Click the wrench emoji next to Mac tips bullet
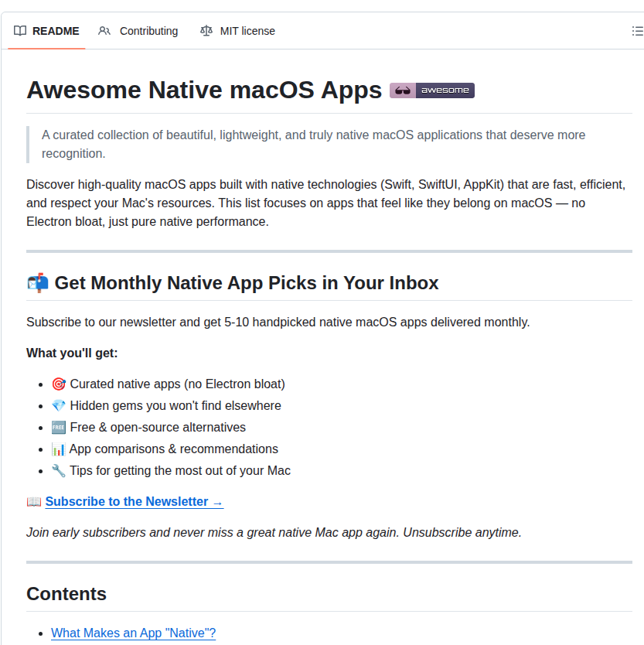Image resolution: width=644 pixels, height=645 pixels. (60, 470)
